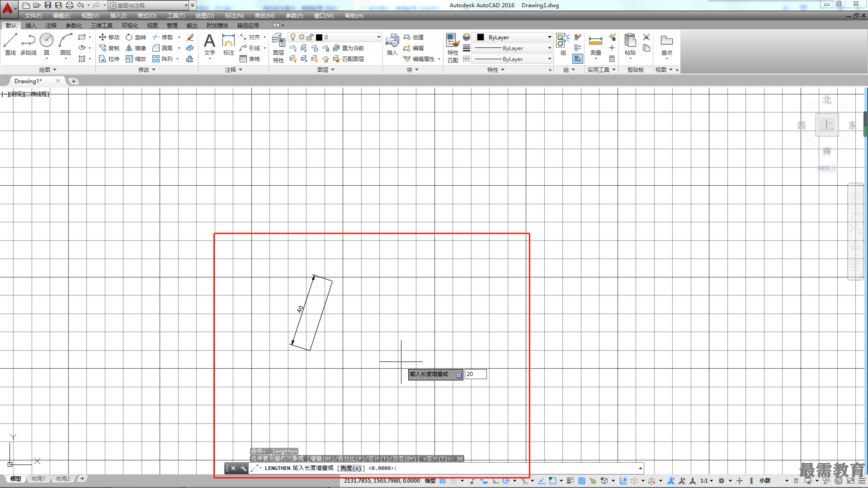
Task: Select the Arc (圆弧) tool
Action: (x=66, y=44)
